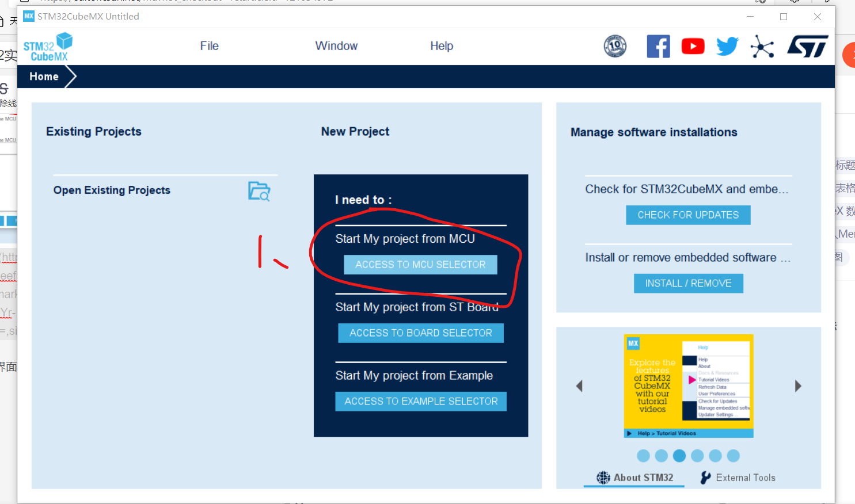Select the first carousel dot
The image size is (855, 504).
coord(644,456)
